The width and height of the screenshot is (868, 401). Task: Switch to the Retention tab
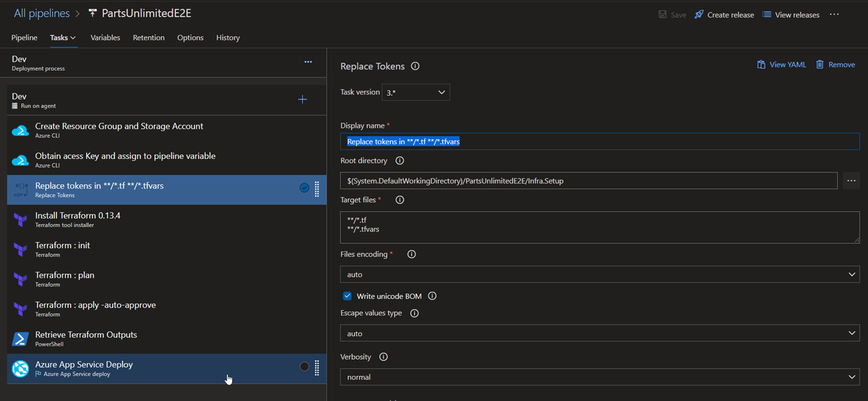coord(149,38)
